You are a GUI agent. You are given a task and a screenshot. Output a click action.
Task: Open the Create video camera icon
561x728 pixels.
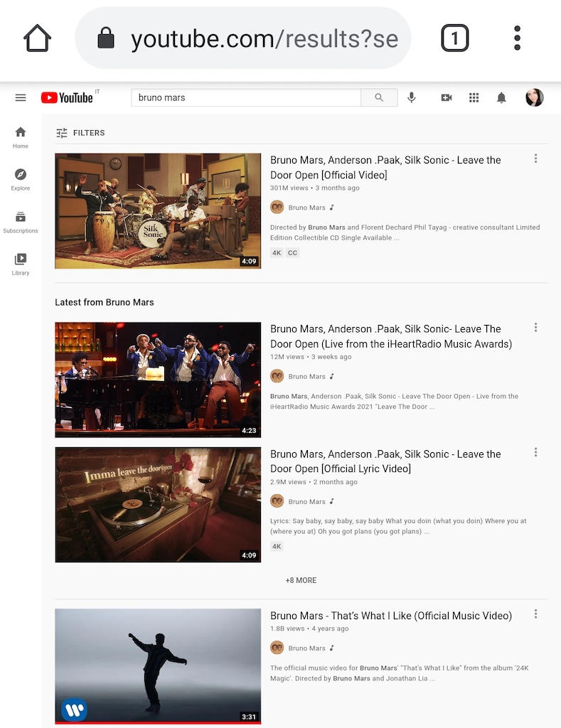(x=447, y=97)
